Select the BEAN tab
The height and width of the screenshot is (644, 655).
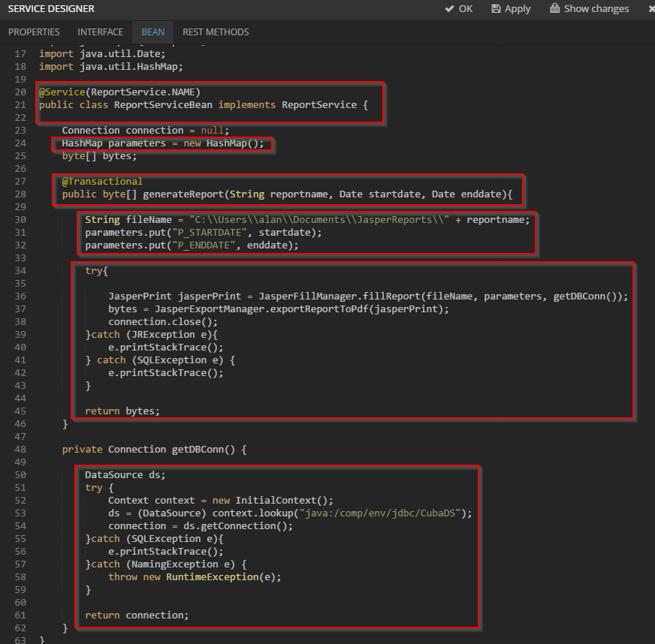click(x=153, y=32)
